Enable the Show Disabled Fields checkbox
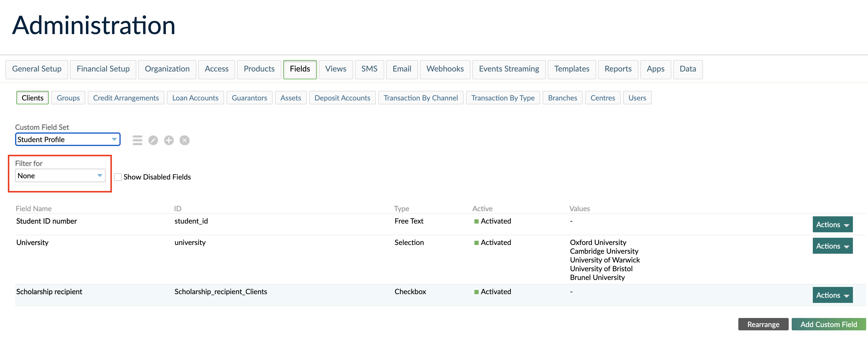The image size is (868, 356). [118, 177]
